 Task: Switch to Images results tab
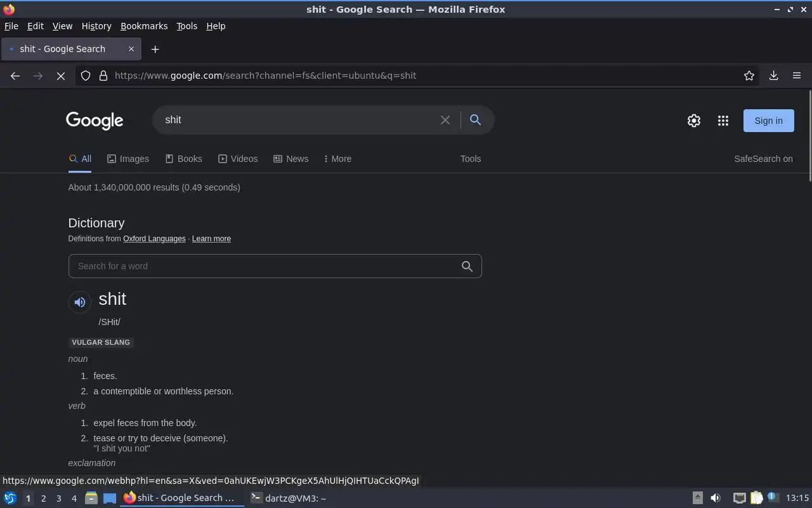[128, 159]
